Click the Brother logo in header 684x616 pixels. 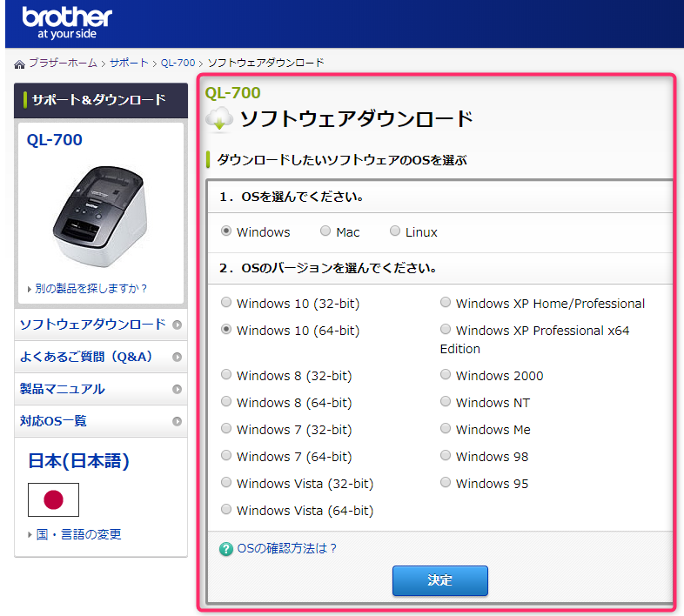(67, 23)
